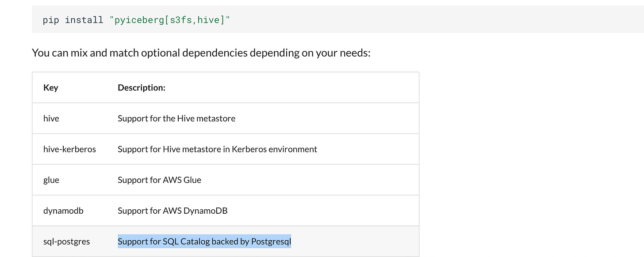Click the "mix and match optional dependencies" sentence
Screen dimensions: 644x257
pyautogui.click(x=201, y=53)
